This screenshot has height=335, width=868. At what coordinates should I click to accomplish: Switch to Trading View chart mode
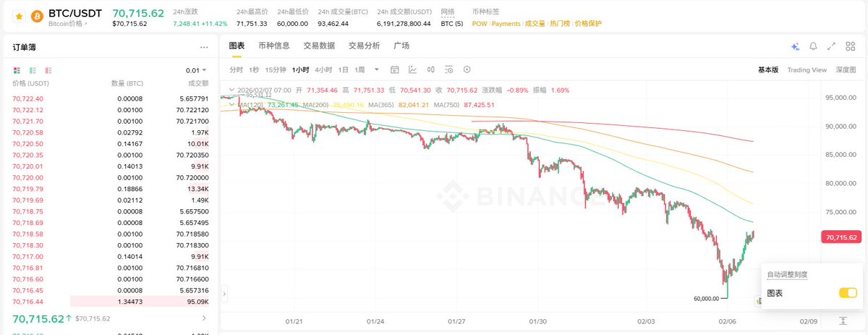click(x=807, y=69)
